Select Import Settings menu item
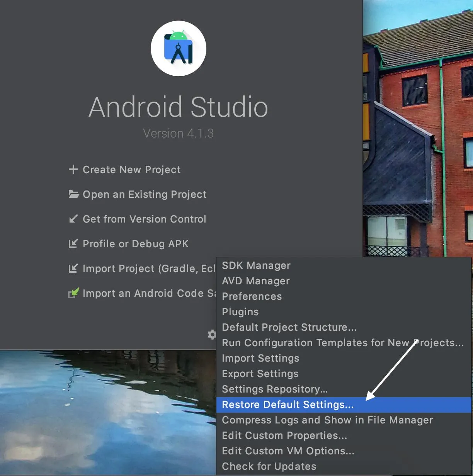The image size is (473, 476). click(x=344, y=358)
